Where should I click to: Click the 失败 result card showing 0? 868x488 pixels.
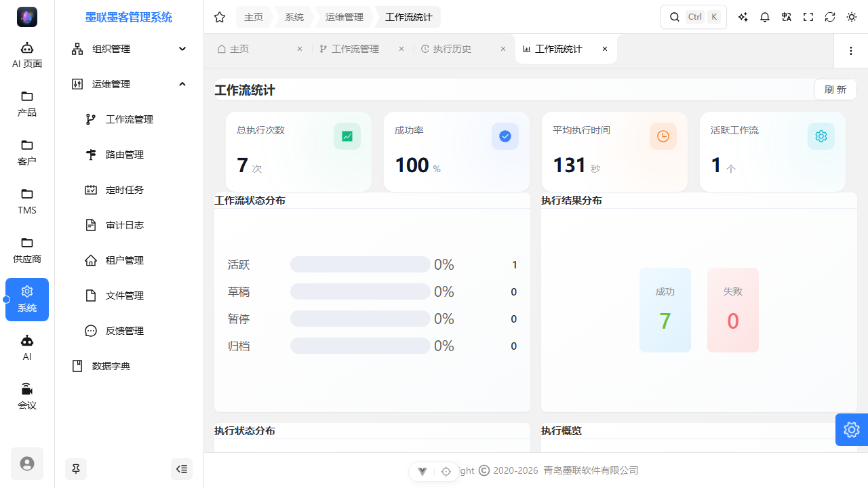click(x=733, y=310)
